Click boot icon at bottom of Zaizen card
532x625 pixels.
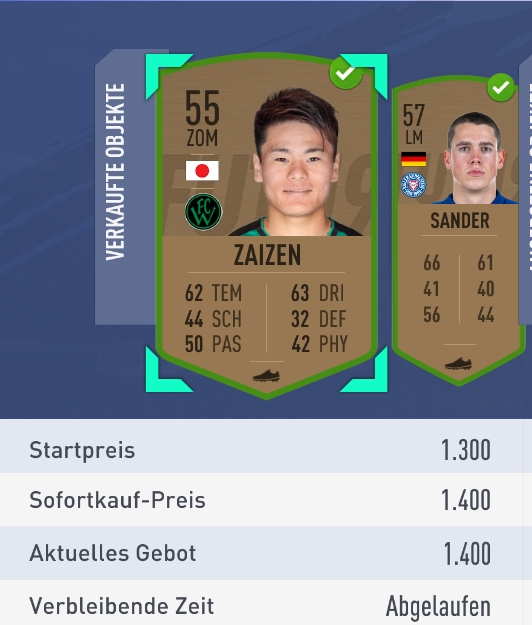point(266,376)
